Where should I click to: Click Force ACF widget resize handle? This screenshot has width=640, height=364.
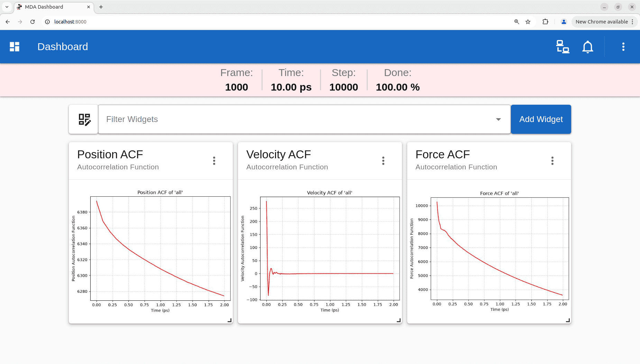click(568, 320)
